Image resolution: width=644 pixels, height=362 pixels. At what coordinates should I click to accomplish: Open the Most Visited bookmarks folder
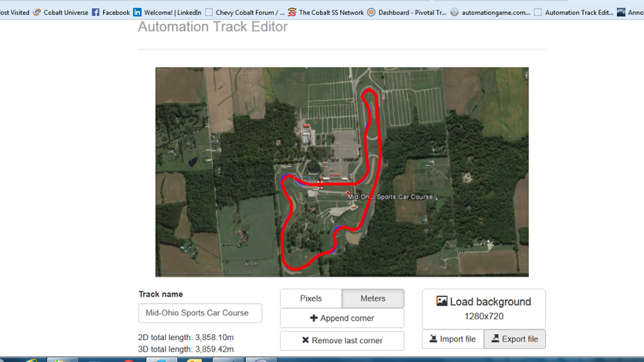15,12
